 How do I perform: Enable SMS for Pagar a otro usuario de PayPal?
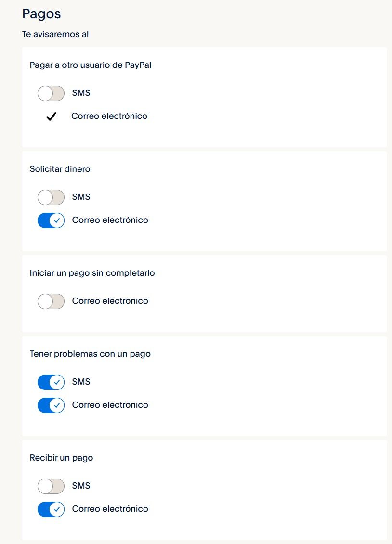(x=51, y=92)
